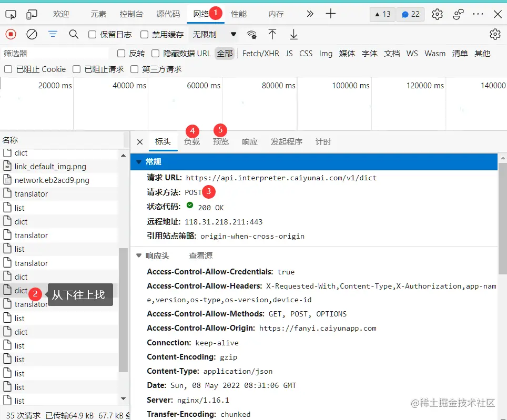Image resolution: width=507 pixels, height=420 pixels.
Task: Open the 预览 details tab
Action: tap(221, 142)
